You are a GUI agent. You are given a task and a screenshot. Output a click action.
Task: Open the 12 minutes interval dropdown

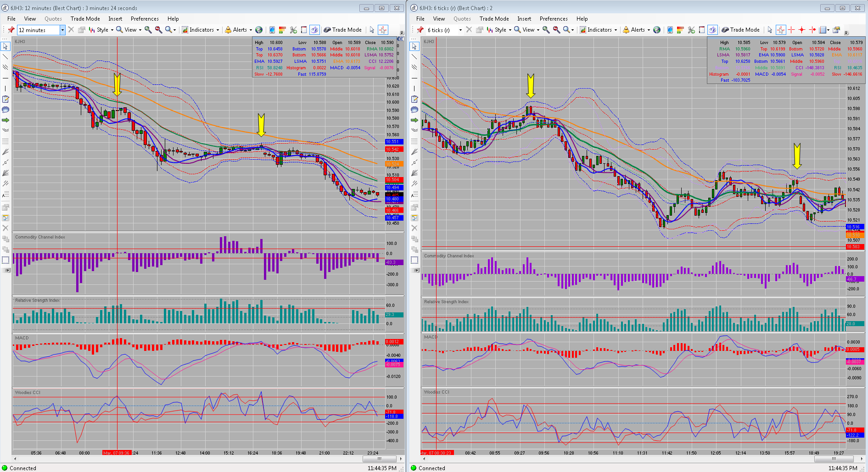click(x=63, y=30)
